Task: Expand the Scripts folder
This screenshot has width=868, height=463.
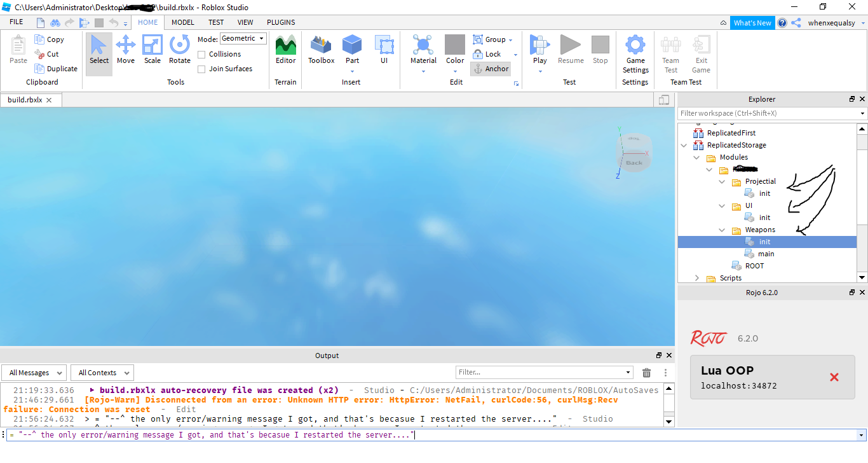Action: pyautogui.click(x=696, y=278)
